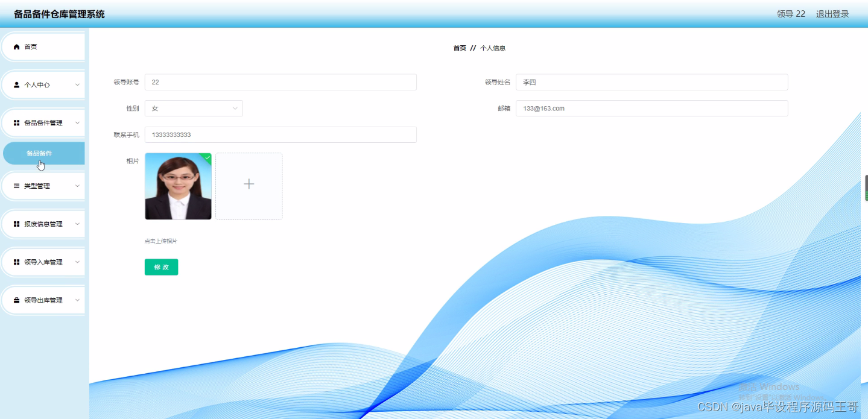Image resolution: width=868 pixels, height=419 pixels.
Task: Expand the 领导出库管理 menu
Action: tap(77, 300)
